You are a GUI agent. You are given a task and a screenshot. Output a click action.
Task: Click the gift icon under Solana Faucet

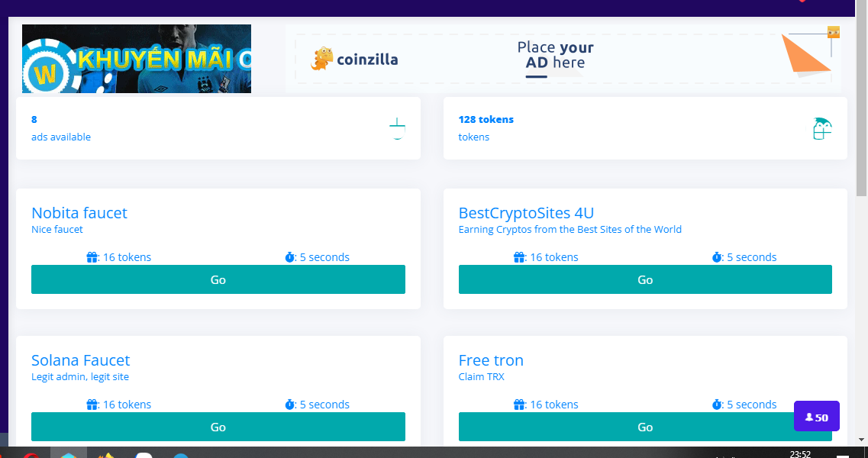92,405
